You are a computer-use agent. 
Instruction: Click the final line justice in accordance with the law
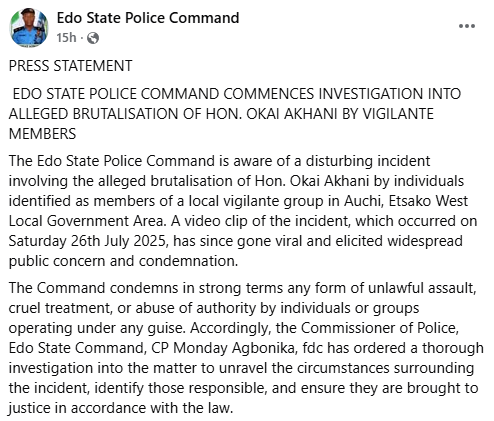[x=121, y=408]
